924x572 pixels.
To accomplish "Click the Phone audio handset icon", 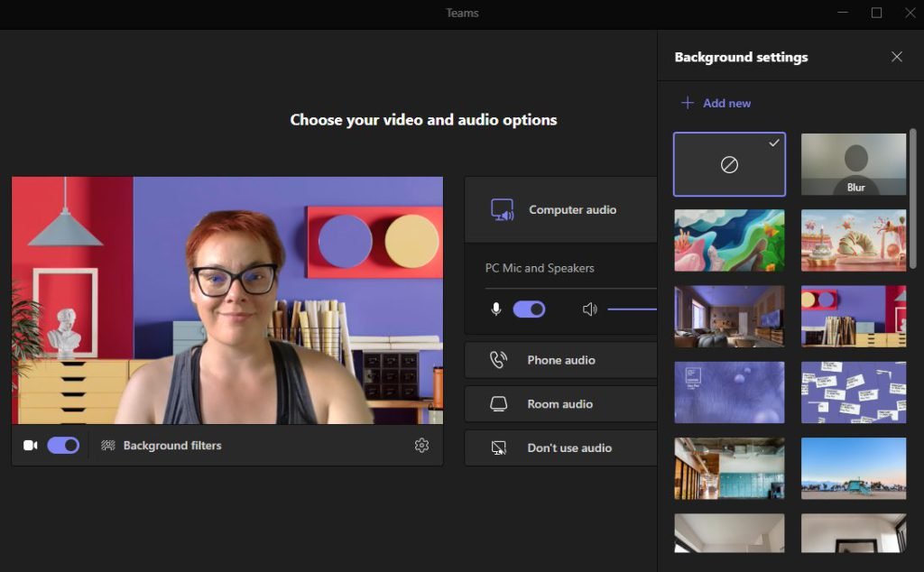I will (498, 360).
